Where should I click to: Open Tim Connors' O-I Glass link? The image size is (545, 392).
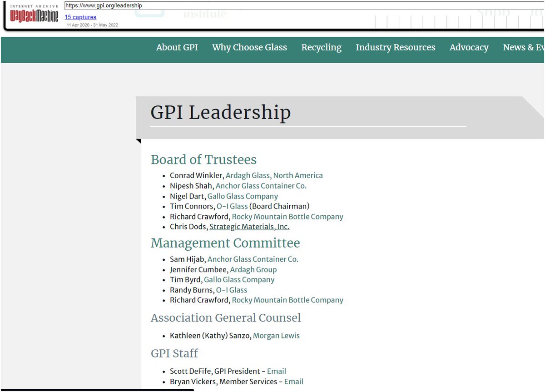tap(232, 206)
